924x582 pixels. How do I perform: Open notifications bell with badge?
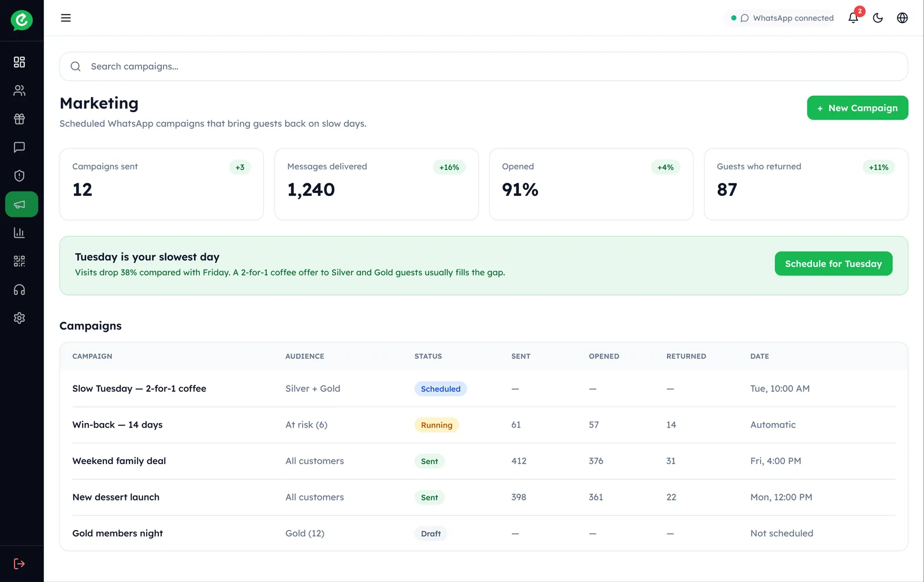(854, 18)
